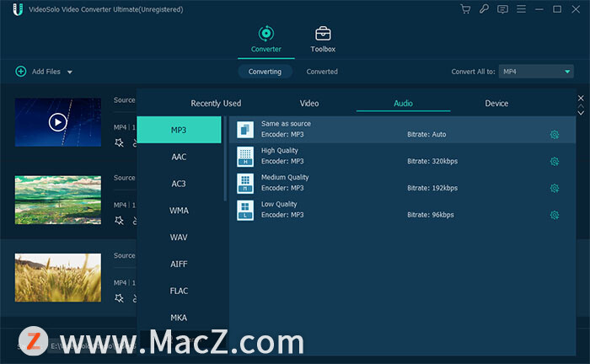Open settings gear for Same as source
The image size is (590, 364).
point(555,135)
